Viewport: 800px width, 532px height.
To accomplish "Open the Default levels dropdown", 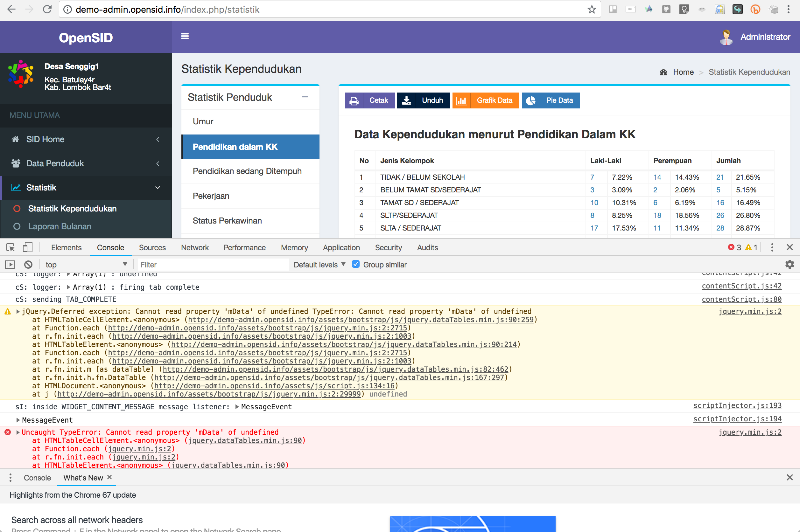I will coord(319,264).
